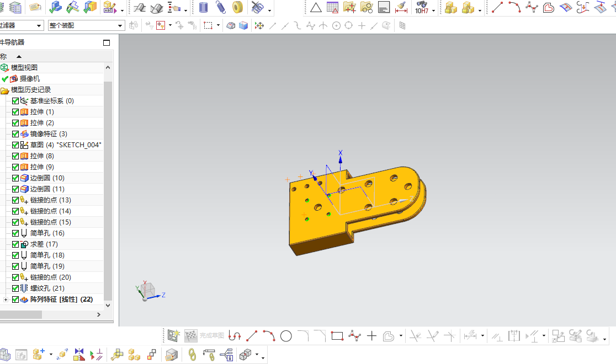Click the wireframe shaded box view icon
The height and width of the screenshot is (364, 616).
[x=231, y=25]
